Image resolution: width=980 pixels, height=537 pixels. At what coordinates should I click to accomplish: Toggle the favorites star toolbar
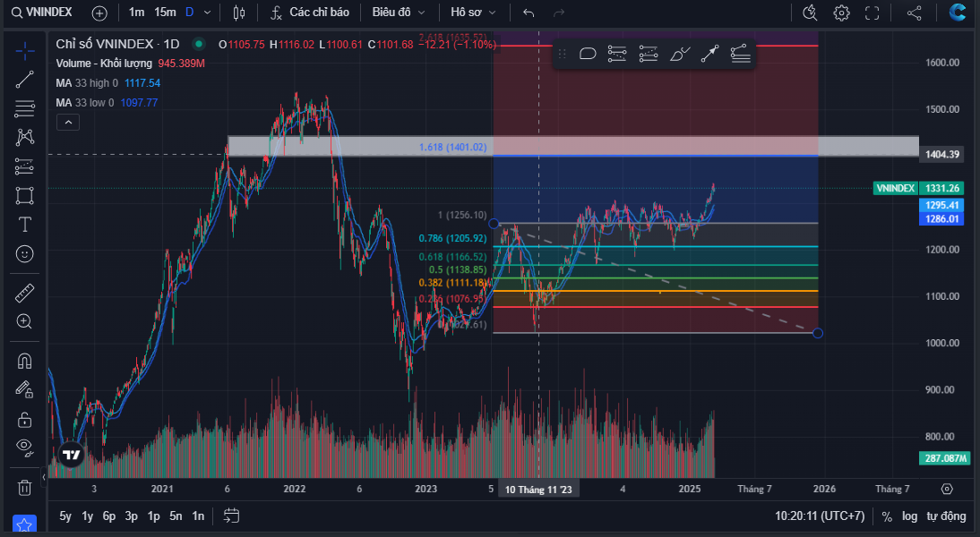(24, 524)
